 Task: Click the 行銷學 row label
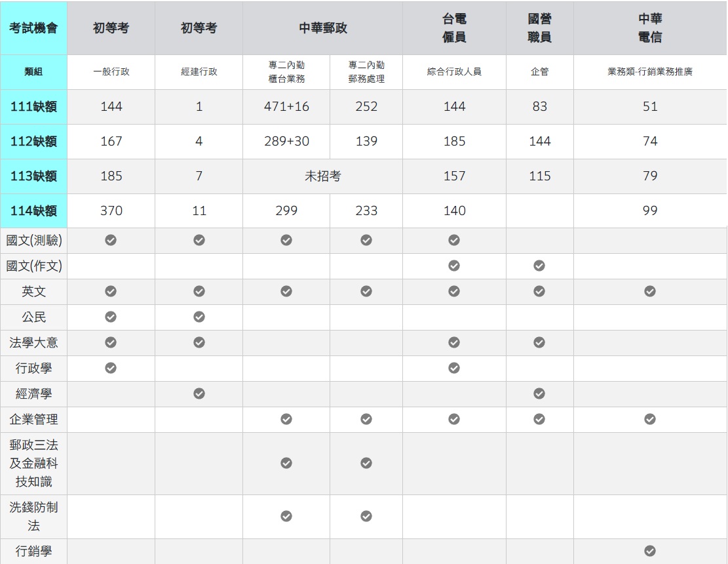[x=33, y=552]
